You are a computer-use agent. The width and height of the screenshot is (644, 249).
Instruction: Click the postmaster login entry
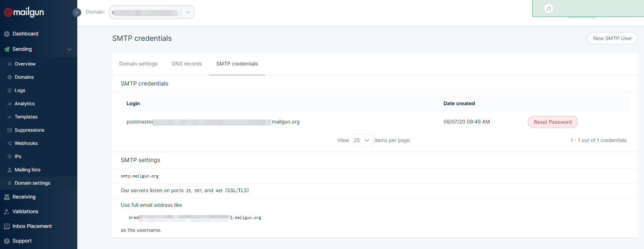(x=213, y=122)
